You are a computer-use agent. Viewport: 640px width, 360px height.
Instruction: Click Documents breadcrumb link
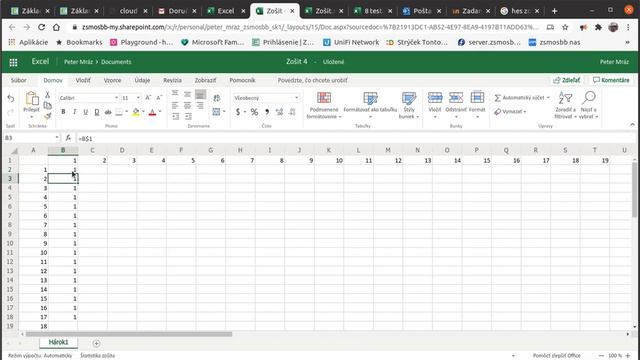click(116, 62)
